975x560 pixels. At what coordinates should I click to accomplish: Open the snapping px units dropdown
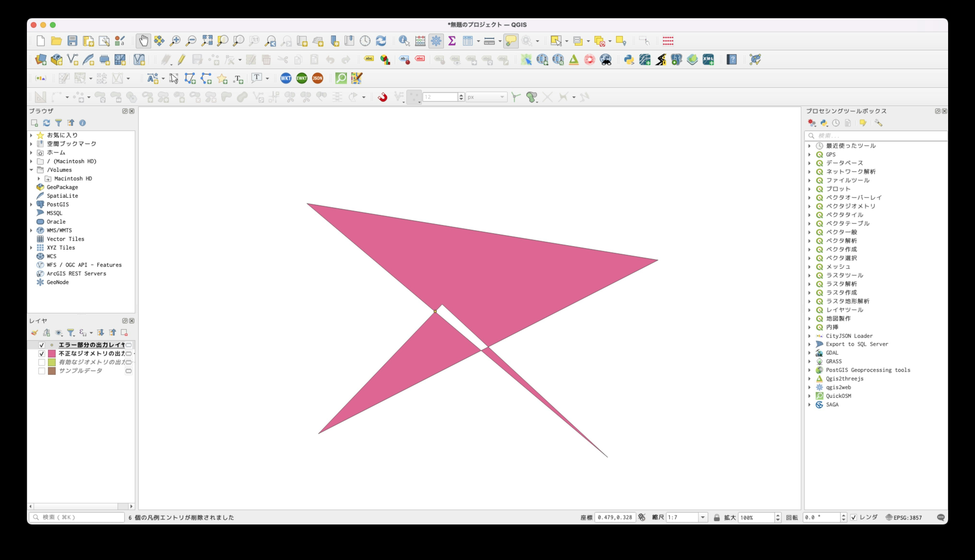(486, 97)
